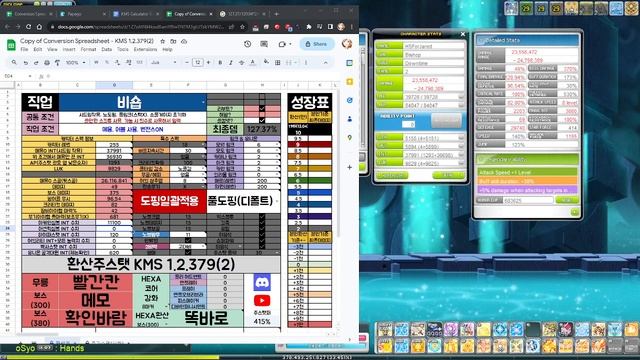Image resolution: width=640 pixels, height=360 pixels.
Task: Click the Discord logo in the spreadsheet
Action: (x=262, y=282)
